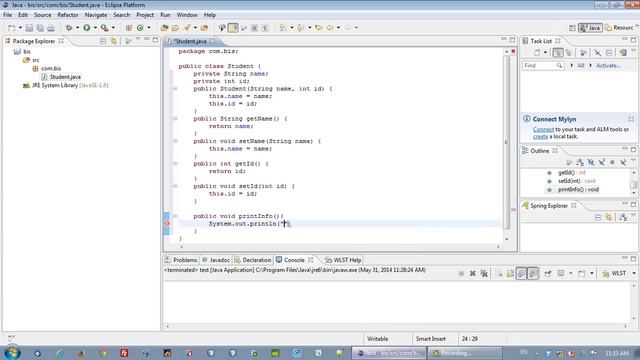Toggle Mark Occurrences in the toolbar
Screen dimensions: 640x360
coord(233,28)
